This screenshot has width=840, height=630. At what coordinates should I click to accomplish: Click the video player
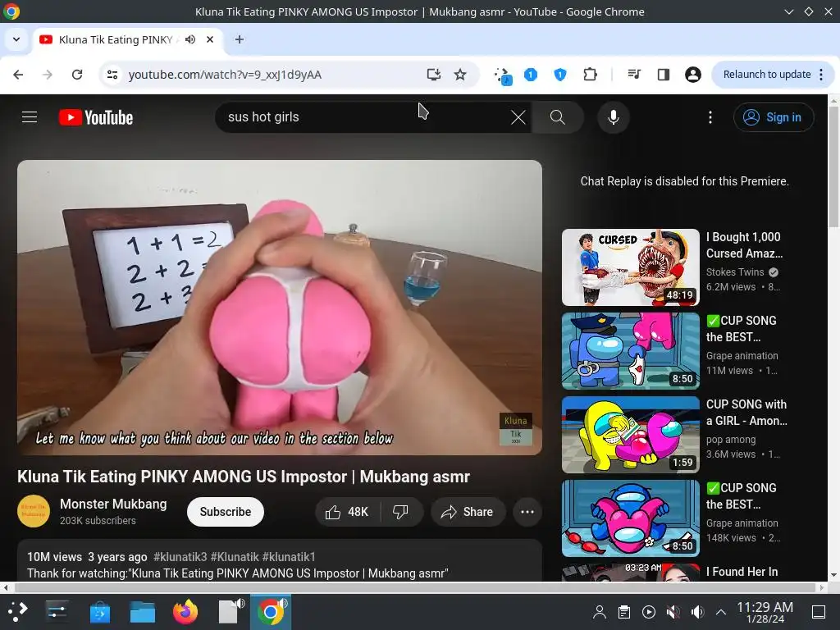click(280, 308)
